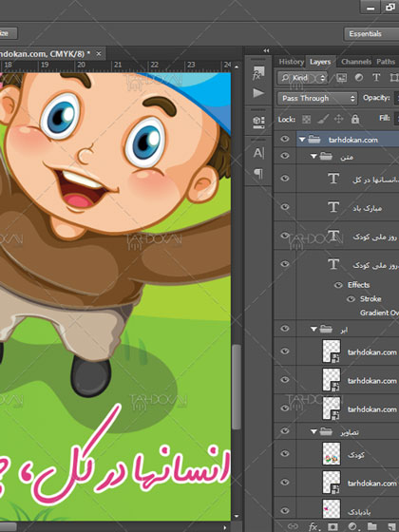Filter layers by adjustment layers icon
This screenshot has width=399, height=532.
tap(359, 78)
